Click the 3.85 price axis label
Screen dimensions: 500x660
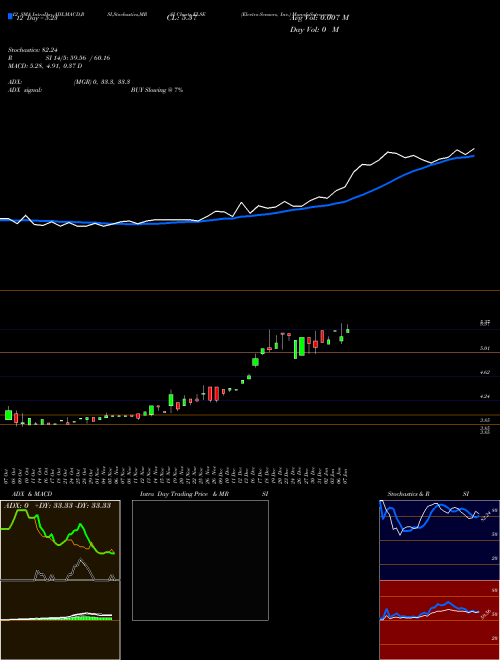(x=484, y=420)
